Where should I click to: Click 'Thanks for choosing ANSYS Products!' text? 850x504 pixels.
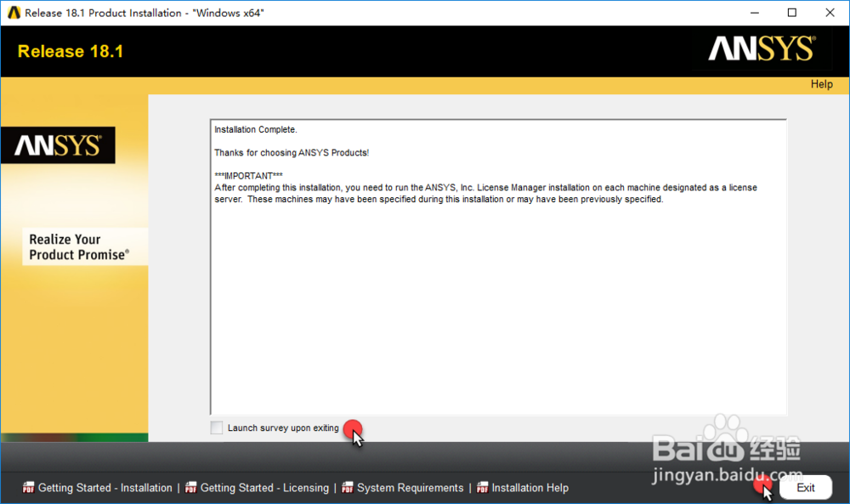[291, 153]
